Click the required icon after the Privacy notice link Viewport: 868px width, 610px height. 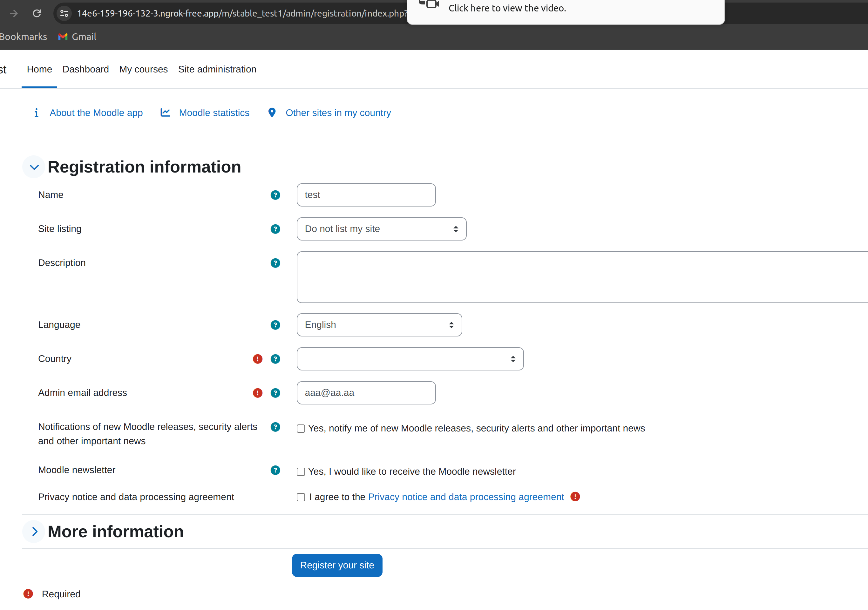click(575, 497)
